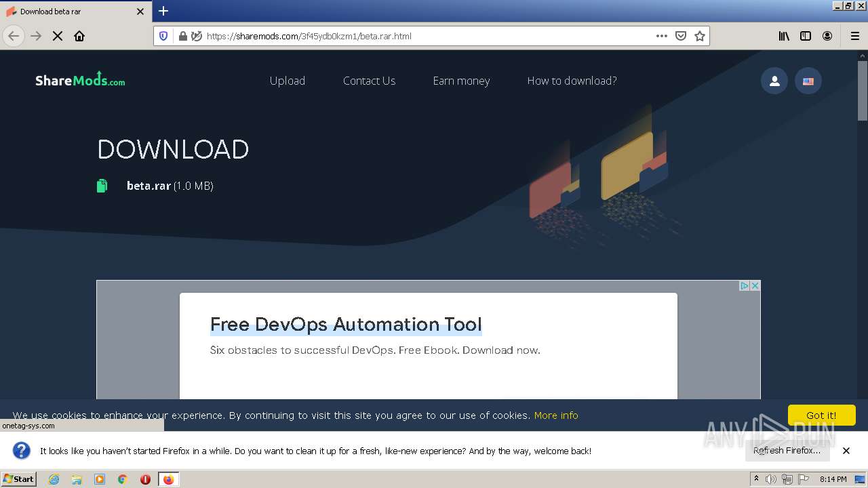The image size is (868, 488).
Task: Click the blue question-mark notification icon
Action: [22, 451]
